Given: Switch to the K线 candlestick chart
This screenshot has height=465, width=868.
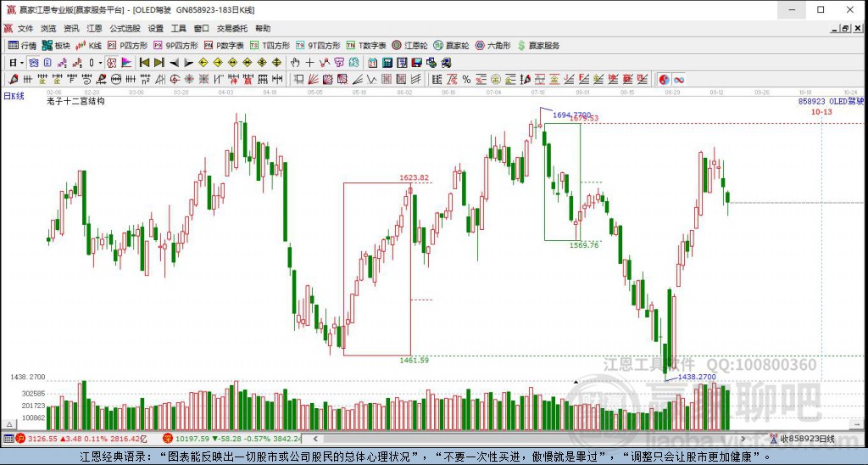Looking at the screenshot, I should pyautogui.click(x=88, y=46).
